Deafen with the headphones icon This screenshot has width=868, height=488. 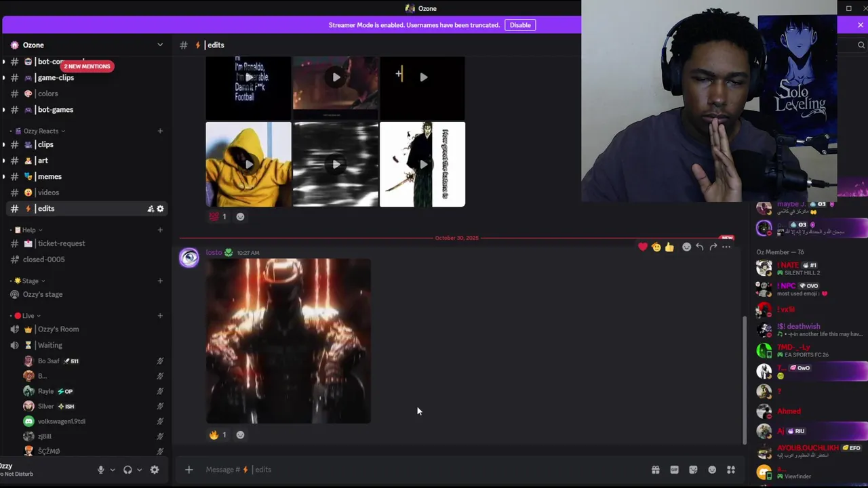click(x=127, y=470)
